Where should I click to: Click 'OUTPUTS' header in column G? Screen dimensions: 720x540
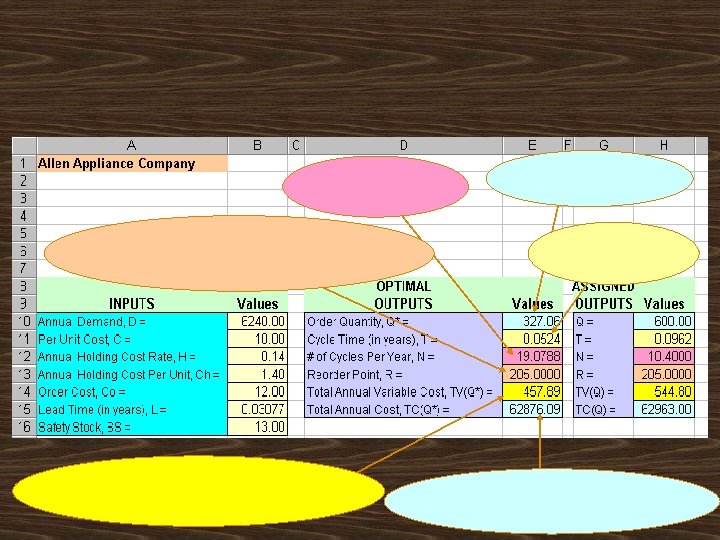603,304
